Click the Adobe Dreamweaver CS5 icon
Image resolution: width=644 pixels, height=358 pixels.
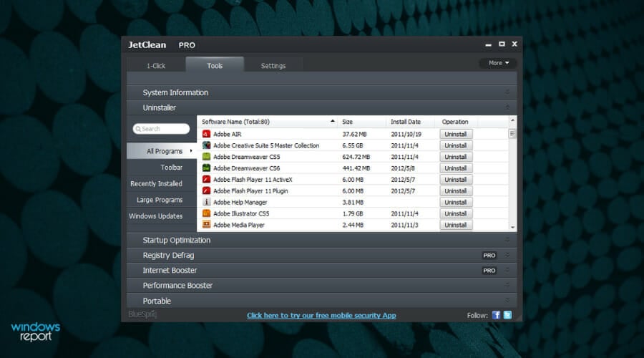[206, 157]
